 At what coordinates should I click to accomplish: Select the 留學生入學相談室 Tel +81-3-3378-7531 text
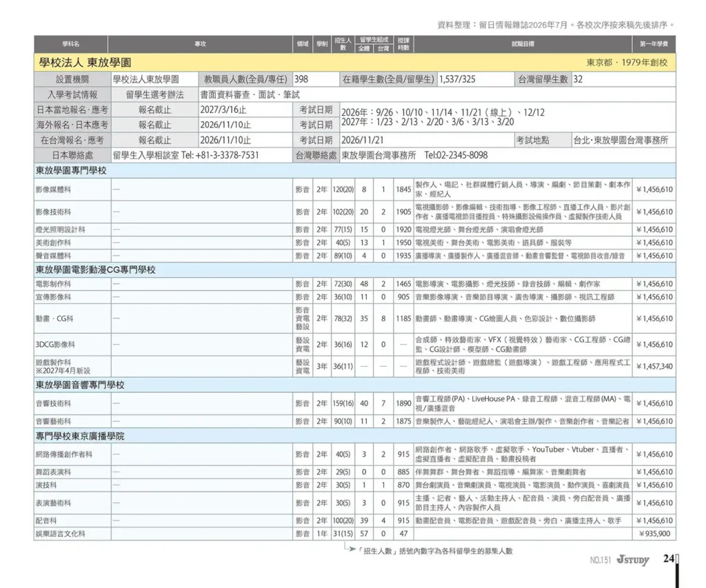point(186,155)
